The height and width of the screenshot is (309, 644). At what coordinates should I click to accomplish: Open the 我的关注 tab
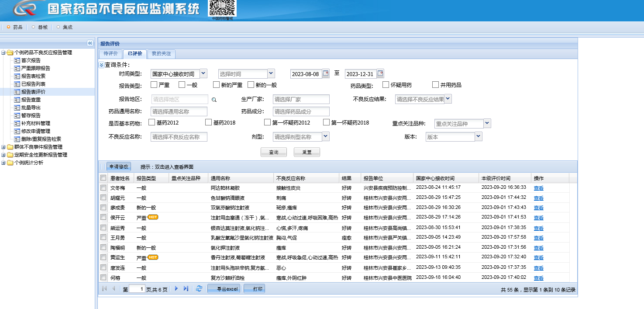[x=161, y=54]
